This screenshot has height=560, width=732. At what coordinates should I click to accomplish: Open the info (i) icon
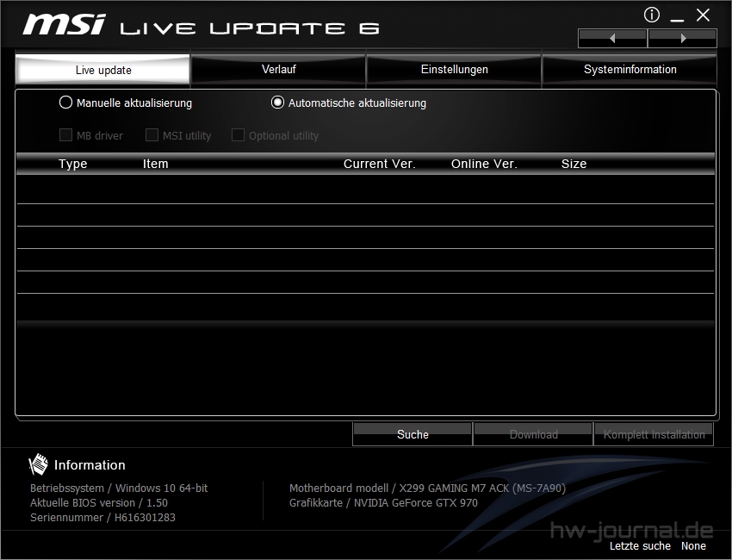(652, 15)
